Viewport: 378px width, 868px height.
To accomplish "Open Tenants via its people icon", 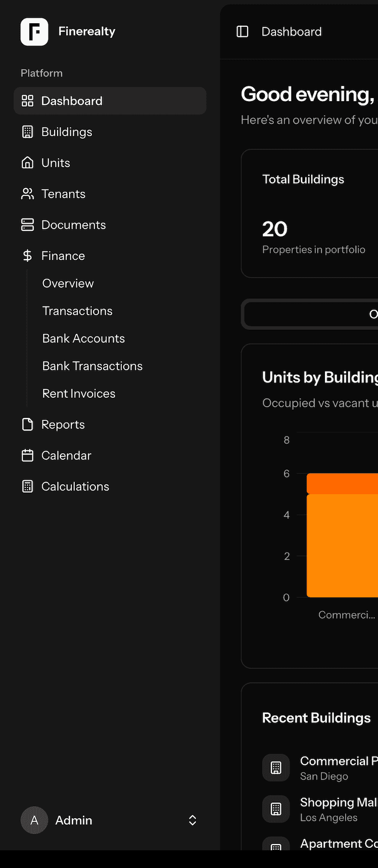I will 27,193.
